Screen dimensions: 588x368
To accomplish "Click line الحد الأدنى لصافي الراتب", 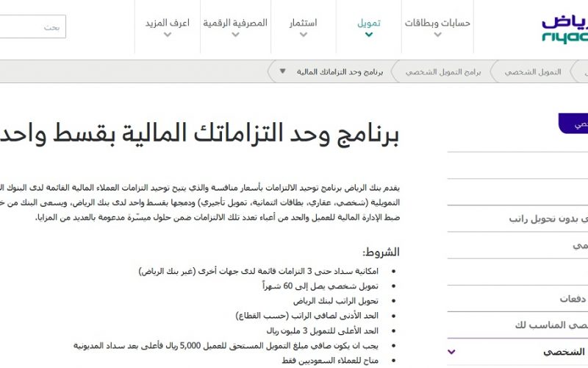I will tap(306, 316).
